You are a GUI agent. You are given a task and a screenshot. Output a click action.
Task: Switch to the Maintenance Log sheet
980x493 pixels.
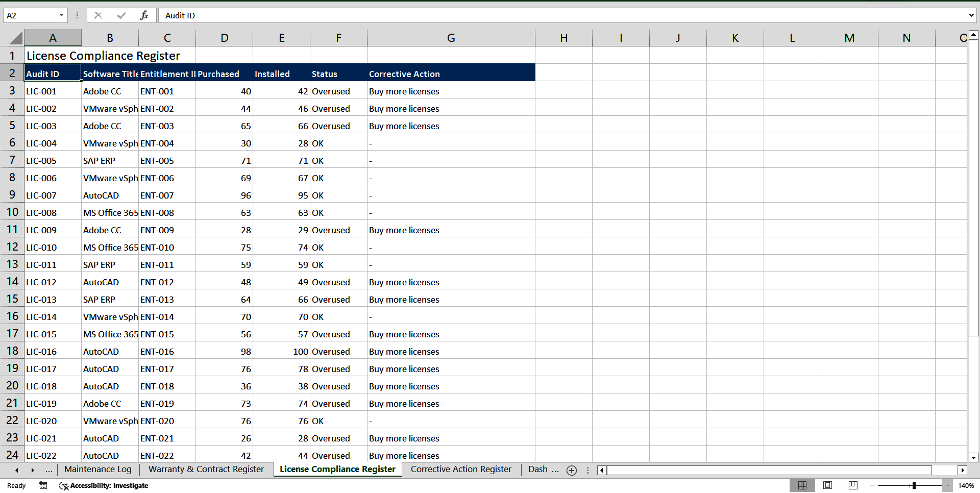[98, 469]
